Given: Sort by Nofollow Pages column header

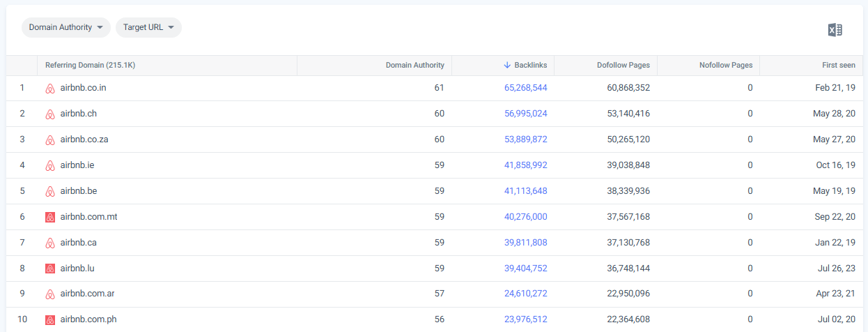Looking at the screenshot, I should pyautogui.click(x=726, y=65).
